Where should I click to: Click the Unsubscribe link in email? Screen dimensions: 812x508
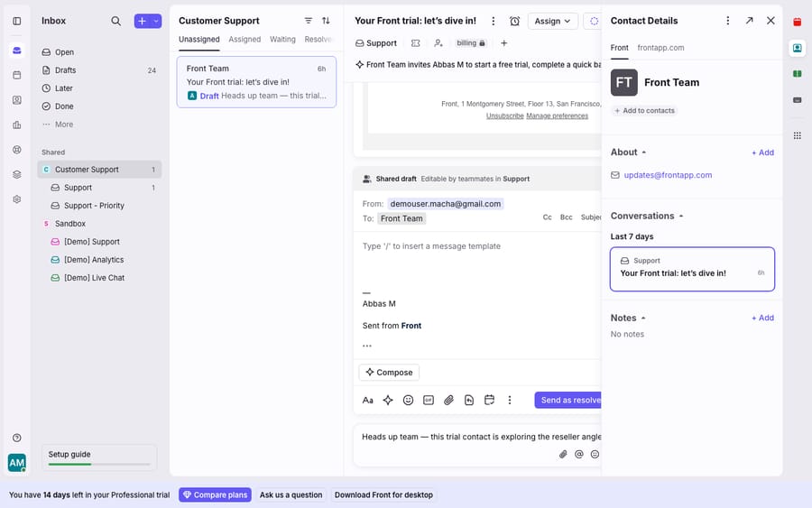[505, 116]
